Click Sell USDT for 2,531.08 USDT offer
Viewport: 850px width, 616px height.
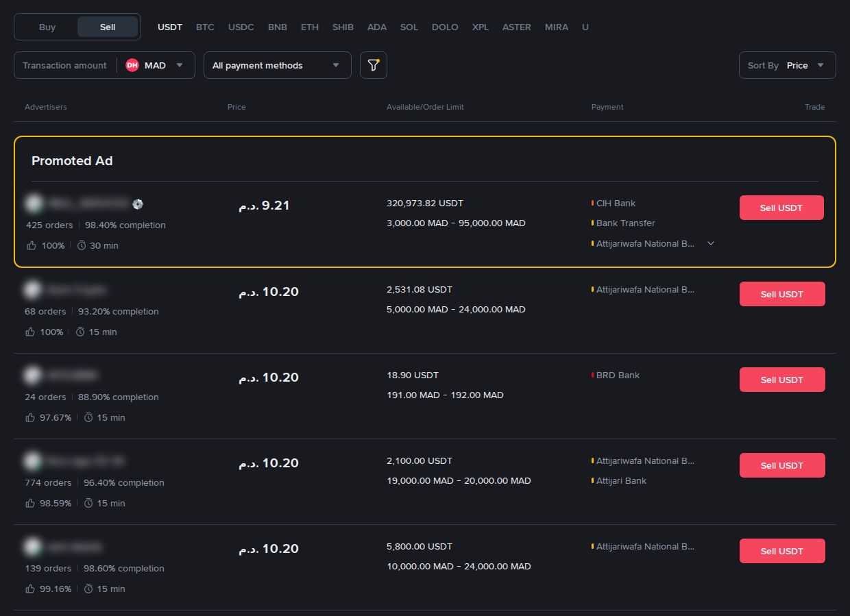782,294
